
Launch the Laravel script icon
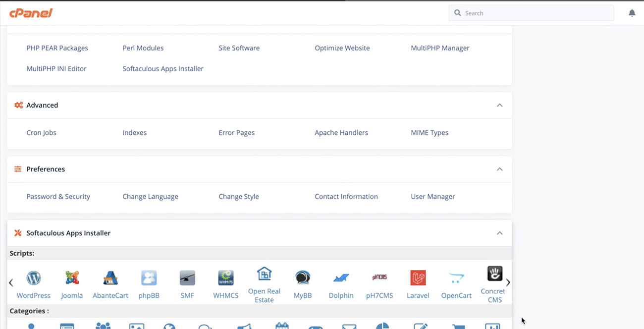point(418,277)
